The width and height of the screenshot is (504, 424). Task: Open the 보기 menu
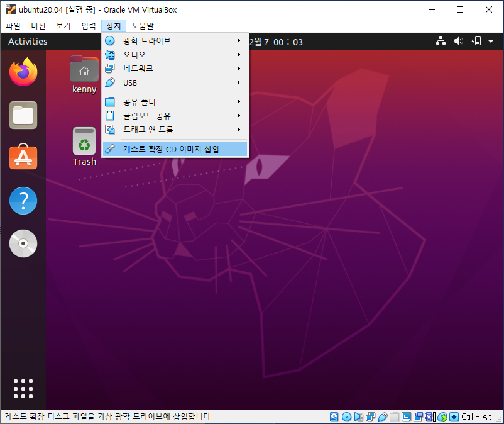point(63,26)
